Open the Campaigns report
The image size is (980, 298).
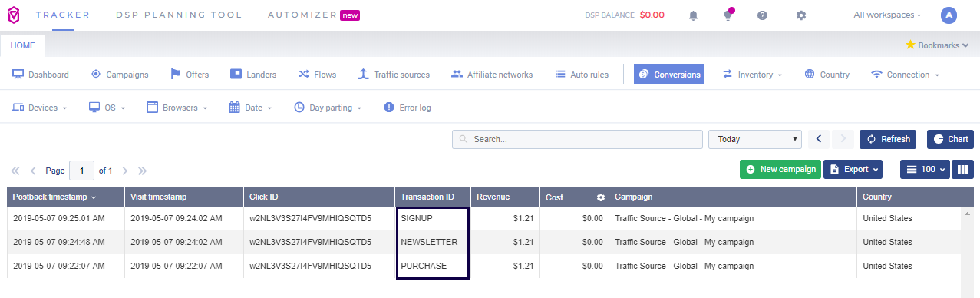pos(120,74)
